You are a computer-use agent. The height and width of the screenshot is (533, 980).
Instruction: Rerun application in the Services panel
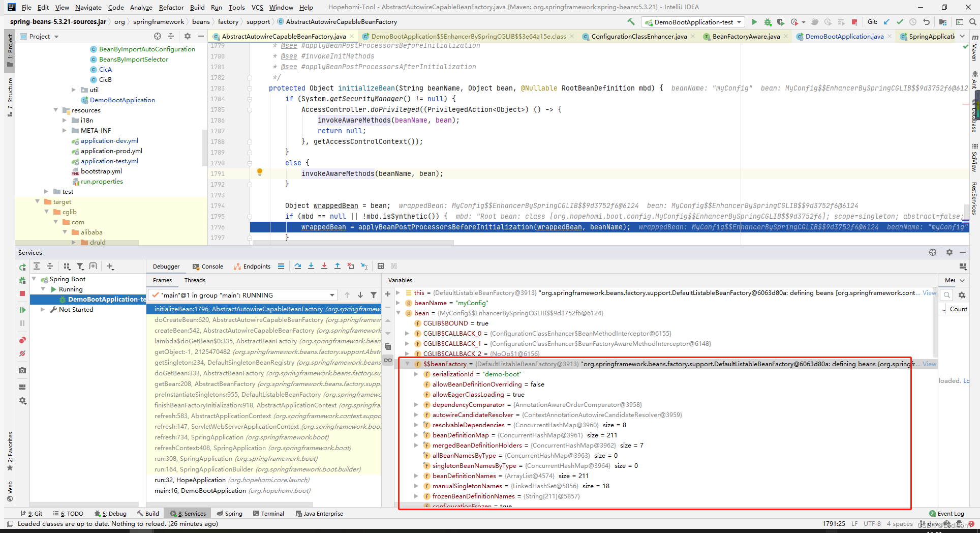[22, 267]
